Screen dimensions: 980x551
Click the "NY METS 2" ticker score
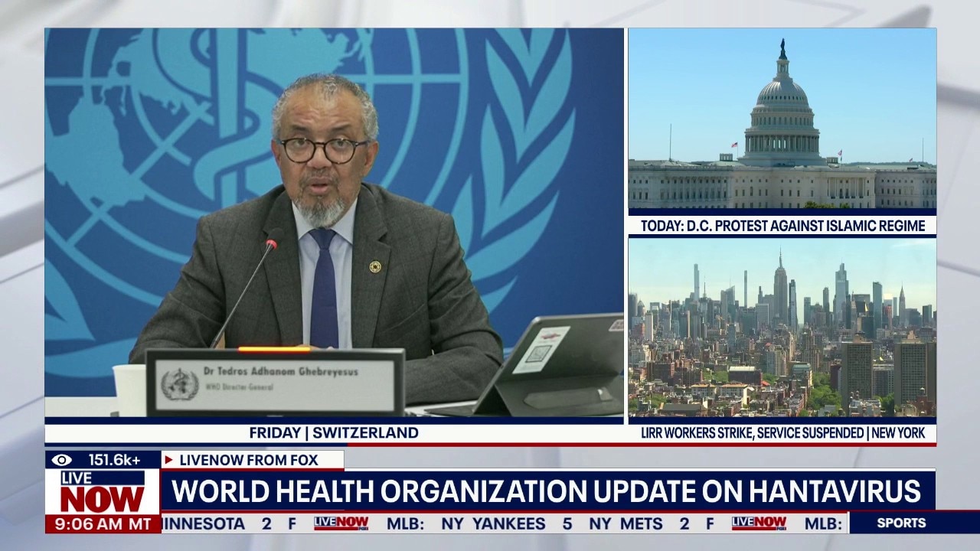[x=639, y=523]
